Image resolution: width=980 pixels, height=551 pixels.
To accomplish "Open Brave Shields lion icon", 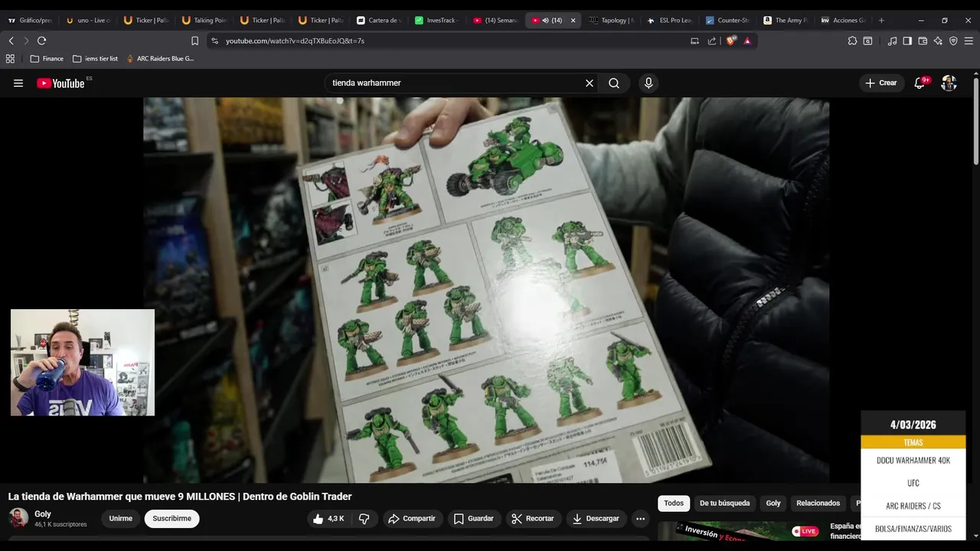I will click(730, 41).
